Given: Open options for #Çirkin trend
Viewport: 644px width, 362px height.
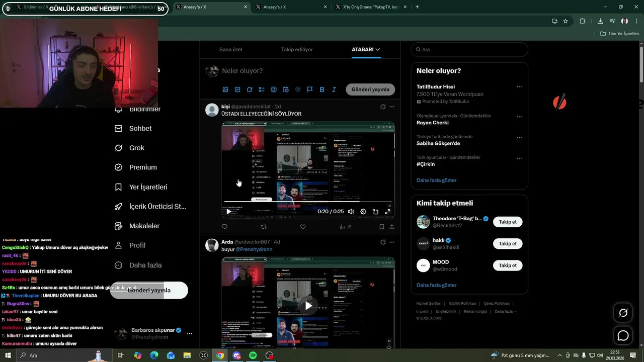Looking at the screenshot, I should pos(519,158).
